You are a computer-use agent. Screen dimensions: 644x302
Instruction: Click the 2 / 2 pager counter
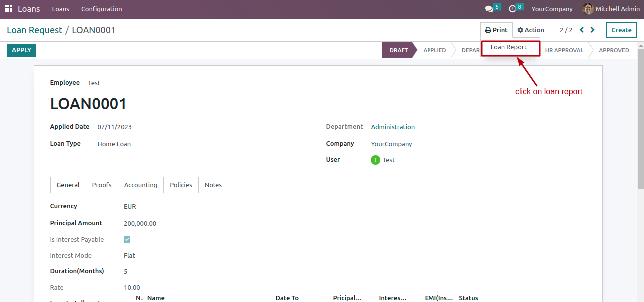(566, 30)
